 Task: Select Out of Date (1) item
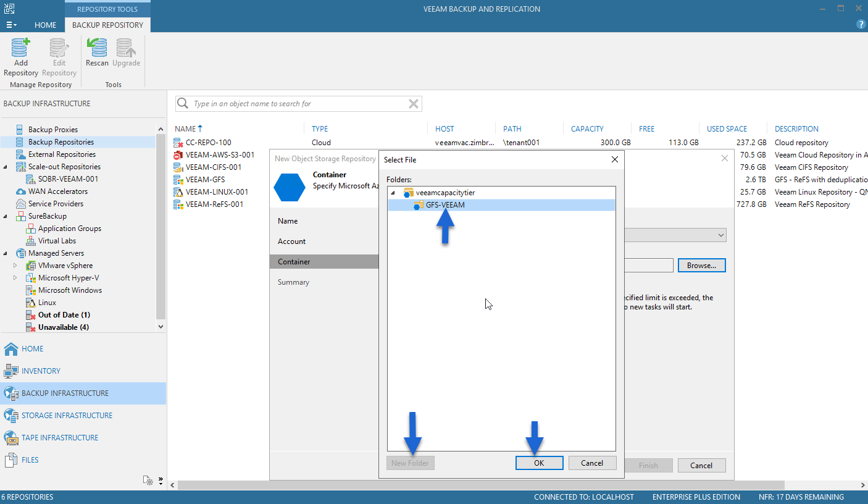coord(64,315)
